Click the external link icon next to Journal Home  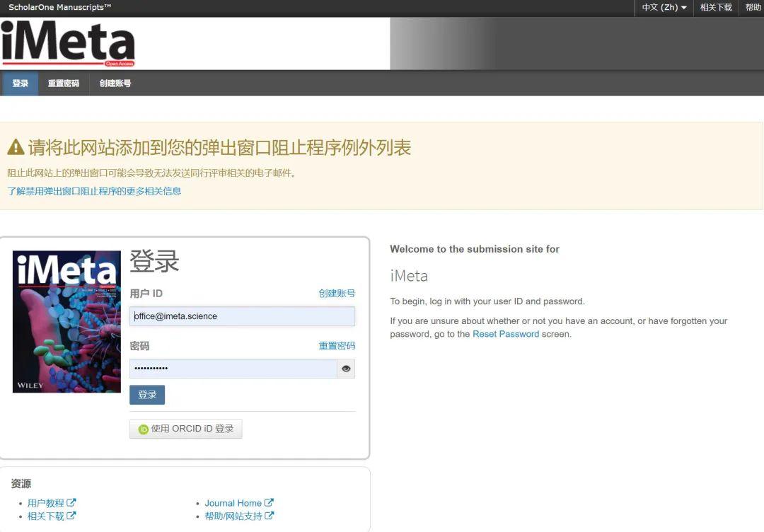(268, 502)
